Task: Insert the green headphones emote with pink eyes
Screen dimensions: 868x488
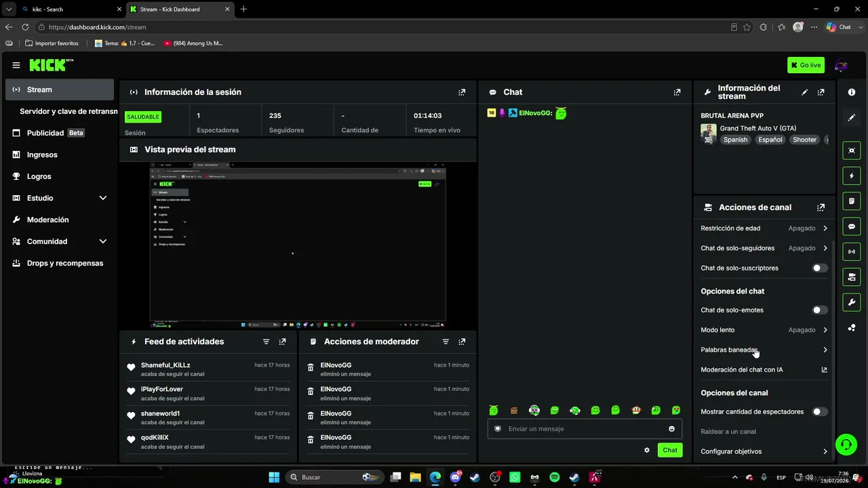Action: [x=534, y=410]
